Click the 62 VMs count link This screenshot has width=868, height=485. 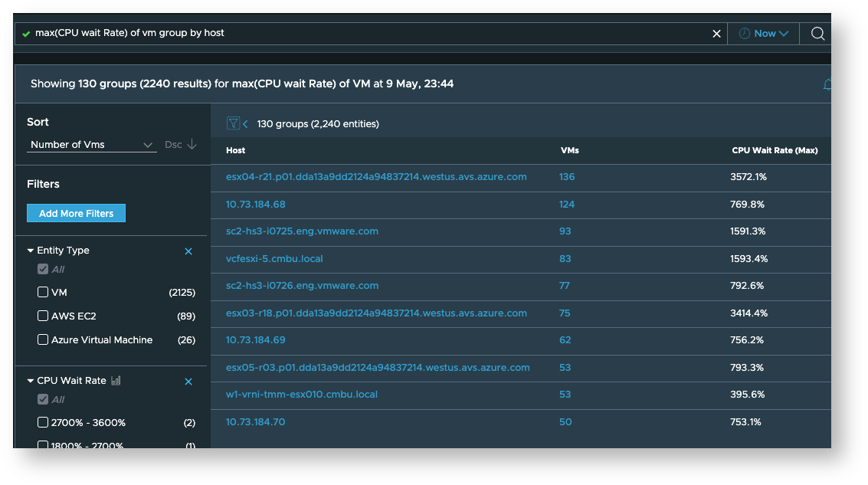565,340
